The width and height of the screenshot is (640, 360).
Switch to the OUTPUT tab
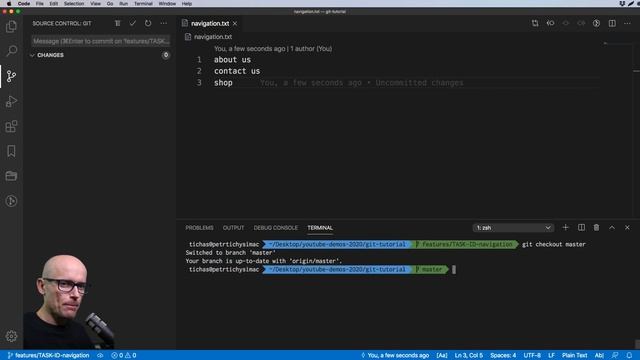coord(233,228)
